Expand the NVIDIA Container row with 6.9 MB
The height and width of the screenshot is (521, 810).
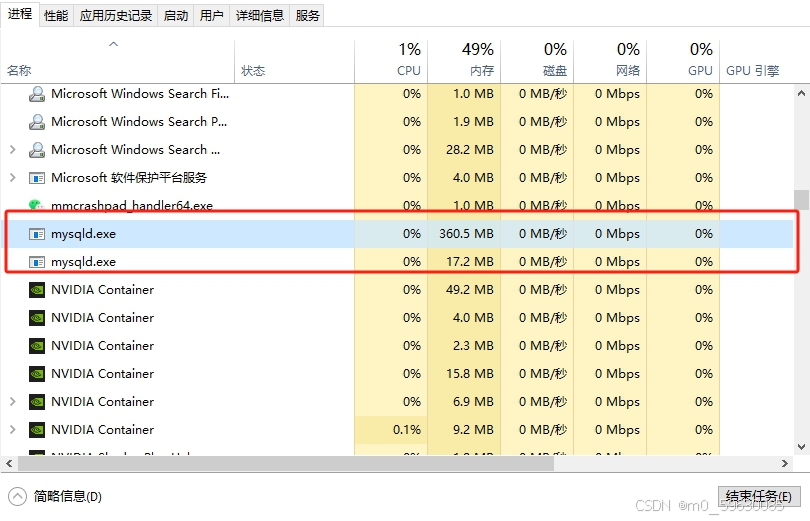click(13, 402)
